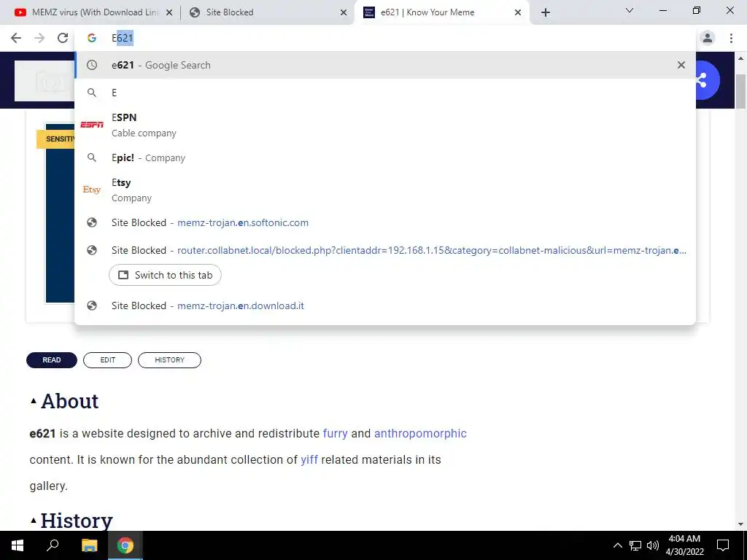Click the search icon beside Epic! suggestion

(92, 157)
